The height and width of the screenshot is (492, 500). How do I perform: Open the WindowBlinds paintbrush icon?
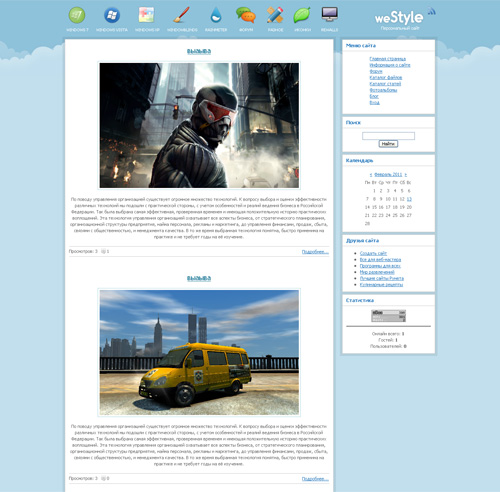point(182,15)
